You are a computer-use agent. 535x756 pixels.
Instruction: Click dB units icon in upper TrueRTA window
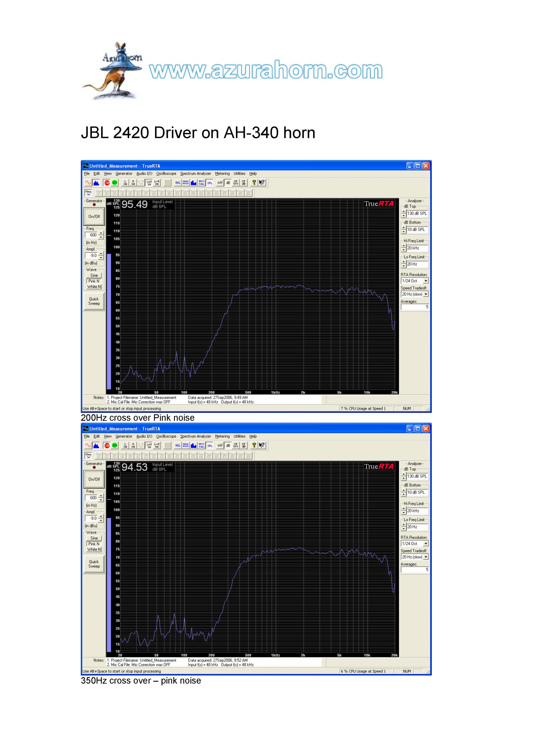228,183
